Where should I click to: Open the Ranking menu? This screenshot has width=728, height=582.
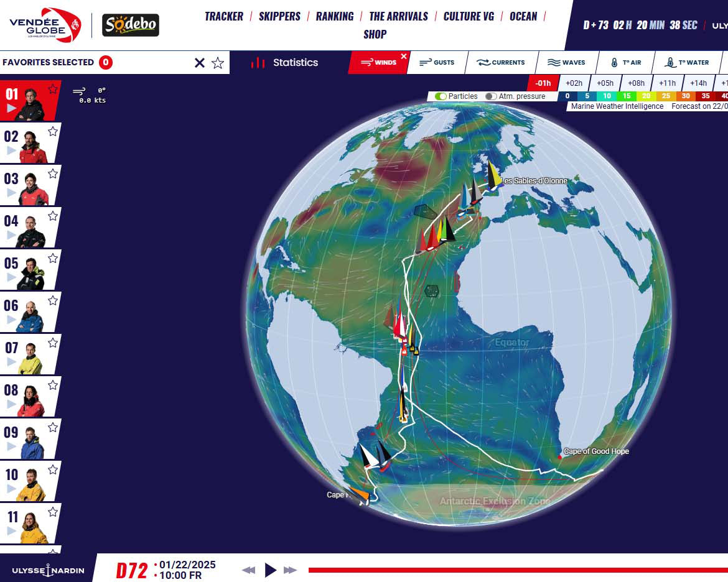point(335,16)
